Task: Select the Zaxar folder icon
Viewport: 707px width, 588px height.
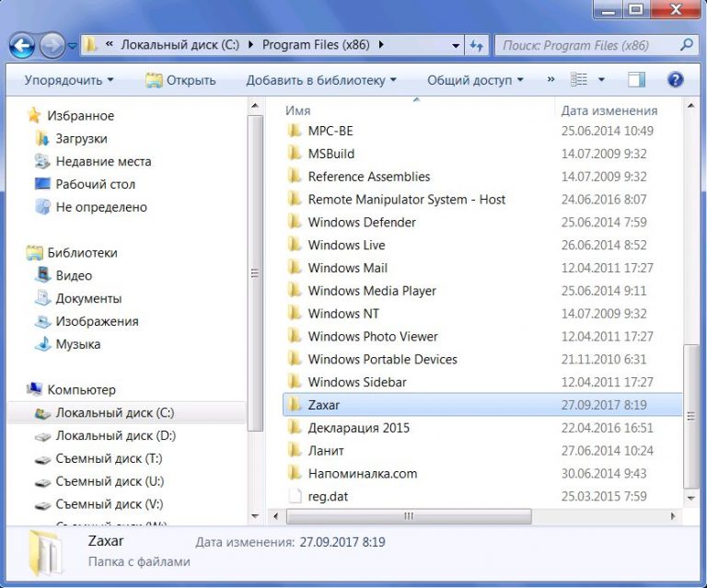Action: (295, 405)
